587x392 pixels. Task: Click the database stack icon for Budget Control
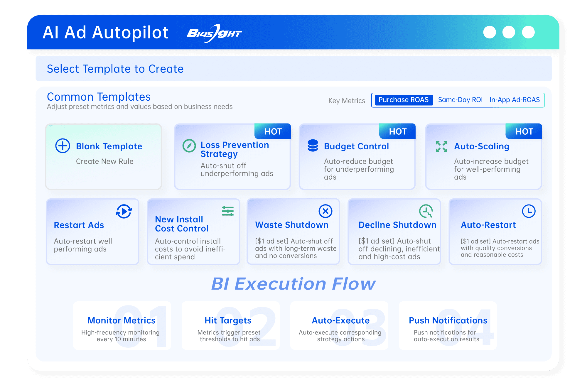313,146
